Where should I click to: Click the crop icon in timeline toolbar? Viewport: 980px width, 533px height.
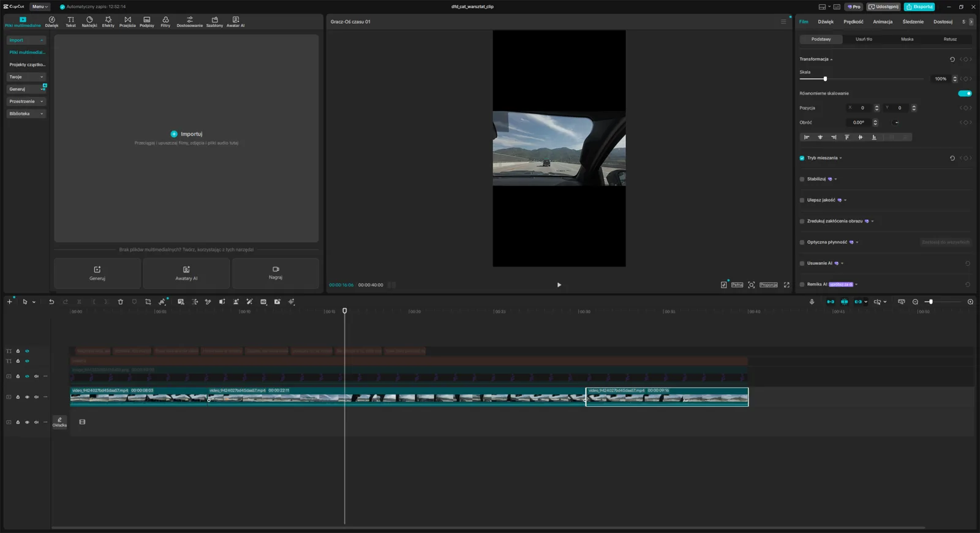point(148,302)
